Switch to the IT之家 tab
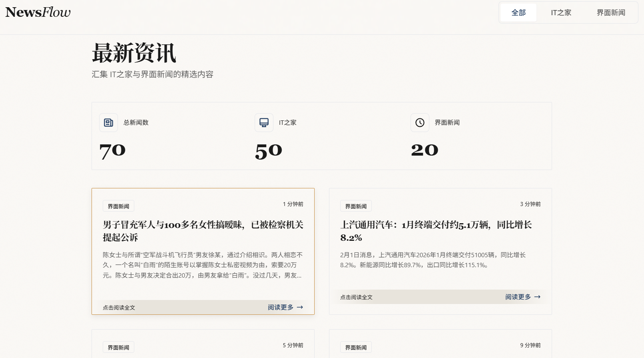Screen dimensions: 644x358 (x=561, y=13)
